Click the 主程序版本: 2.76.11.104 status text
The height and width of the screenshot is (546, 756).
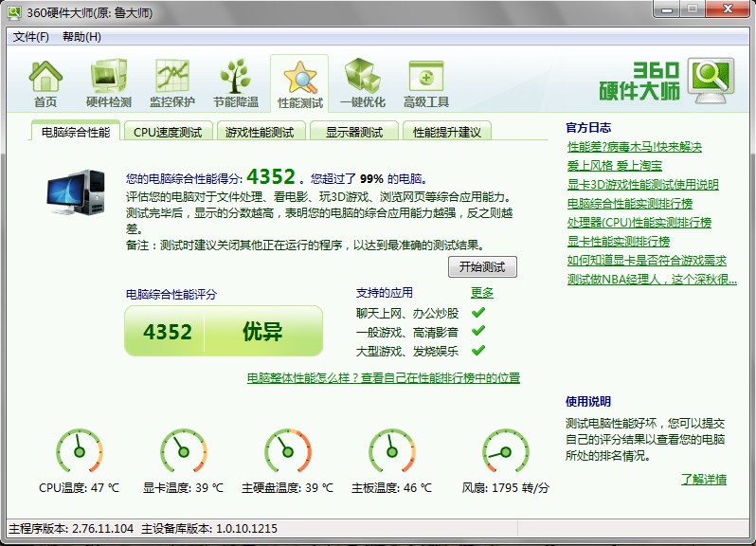click(71, 529)
